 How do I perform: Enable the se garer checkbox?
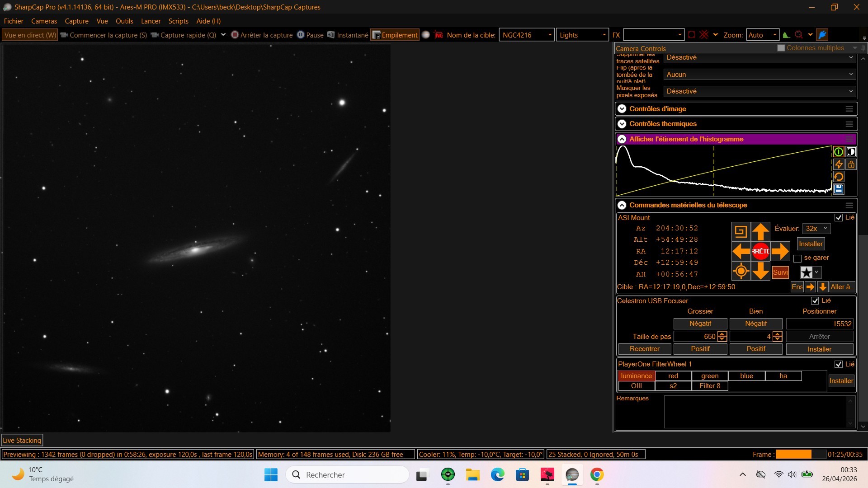(x=797, y=258)
